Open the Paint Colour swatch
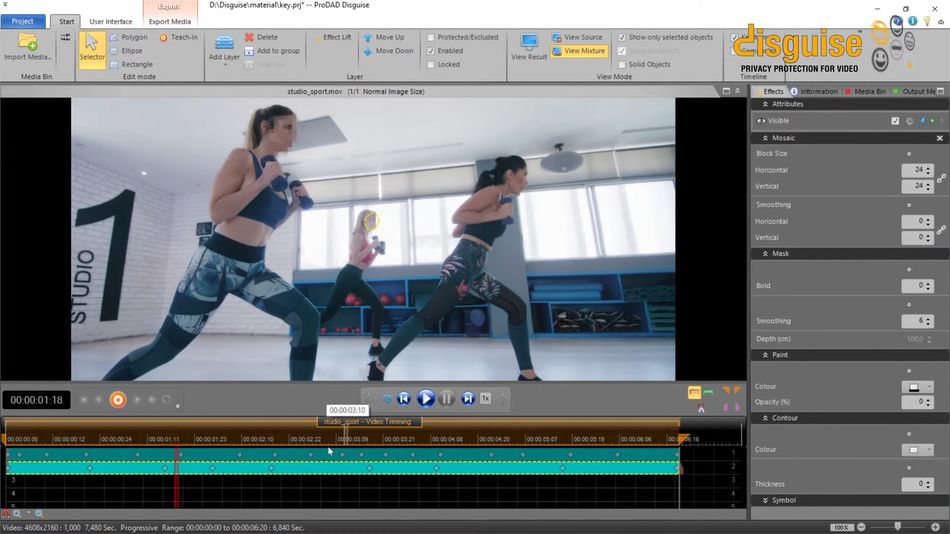950x534 pixels. pyautogui.click(x=914, y=386)
